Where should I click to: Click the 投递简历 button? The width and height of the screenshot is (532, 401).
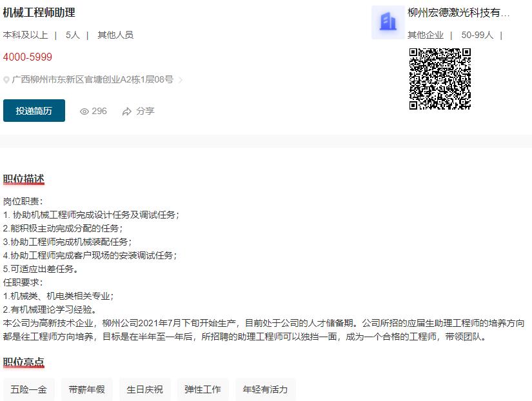[x=34, y=111]
